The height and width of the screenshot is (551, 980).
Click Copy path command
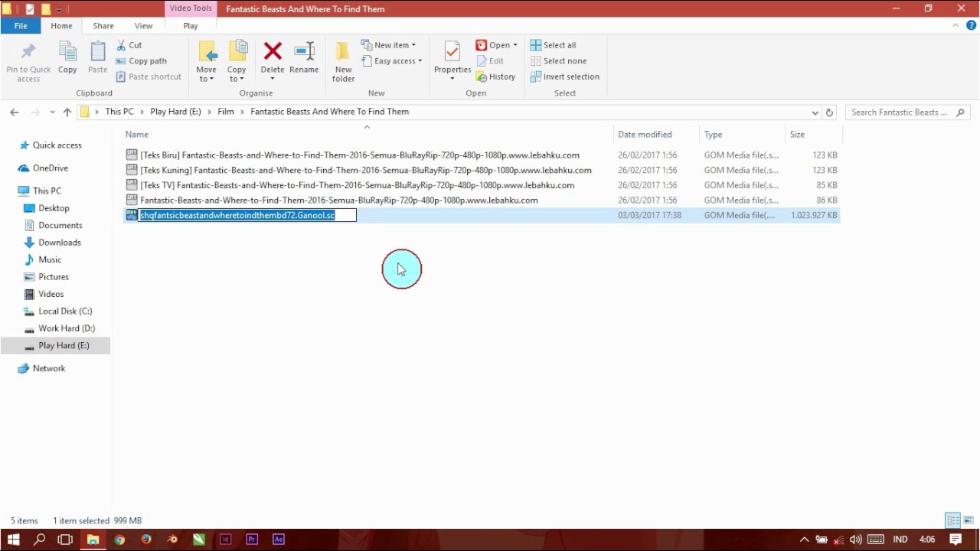141,61
